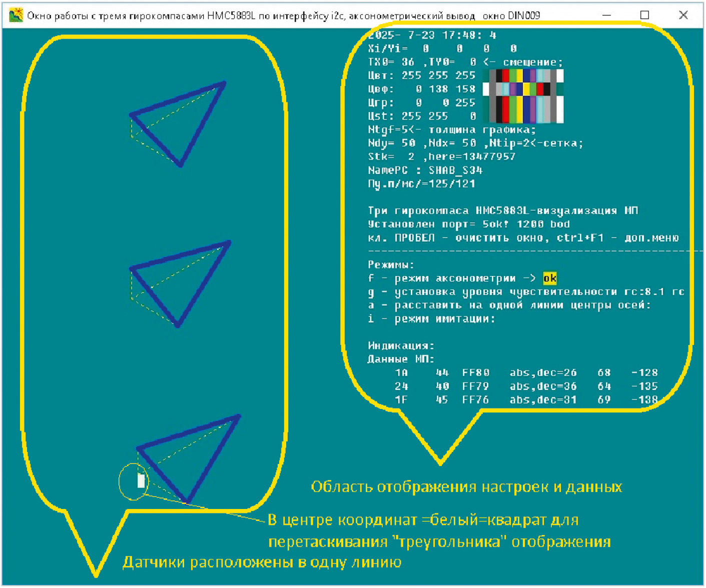The image size is (706, 588).
Task: Toggle "f - режим аксонометрии" mode line
Action: (x=450, y=278)
